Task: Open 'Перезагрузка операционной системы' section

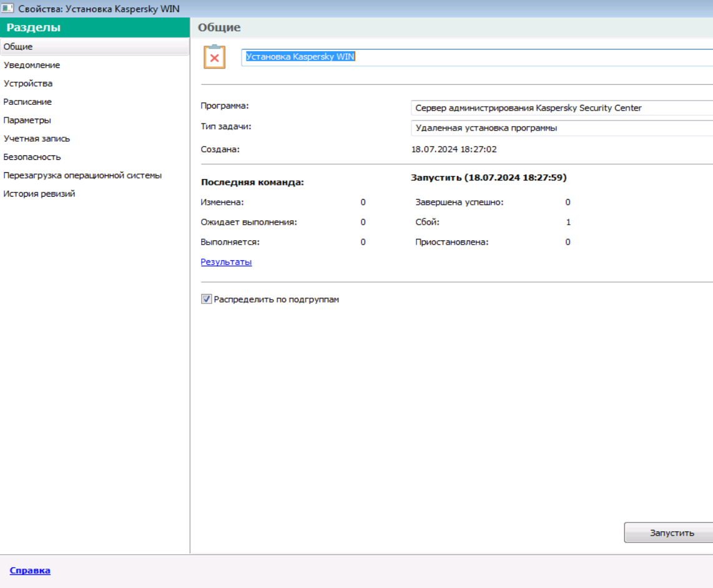Action: click(82, 175)
